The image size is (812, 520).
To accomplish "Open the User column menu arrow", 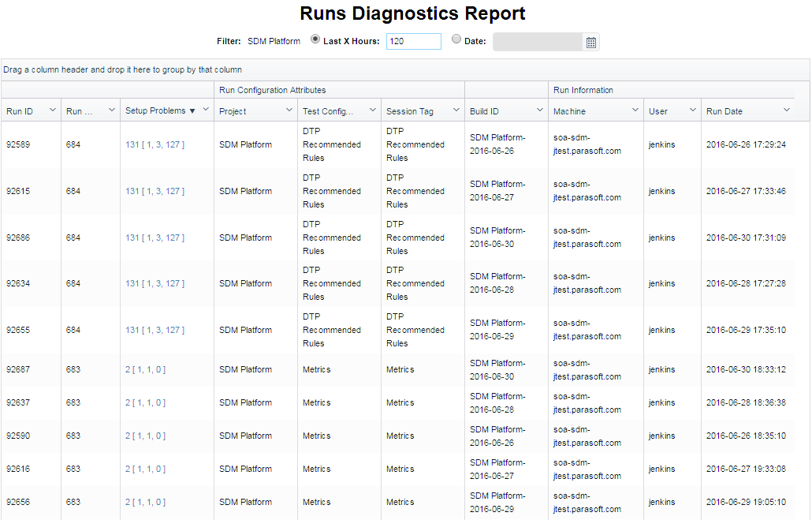I will tap(692, 110).
